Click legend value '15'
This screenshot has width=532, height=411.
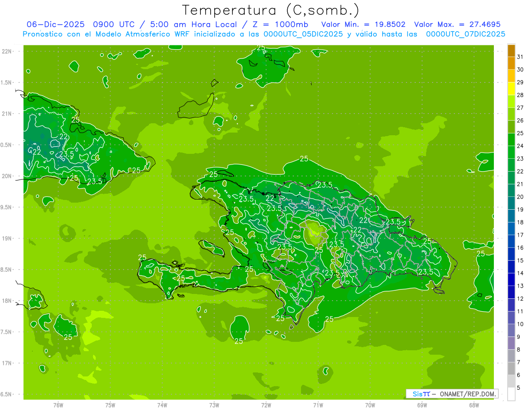click(520, 260)
